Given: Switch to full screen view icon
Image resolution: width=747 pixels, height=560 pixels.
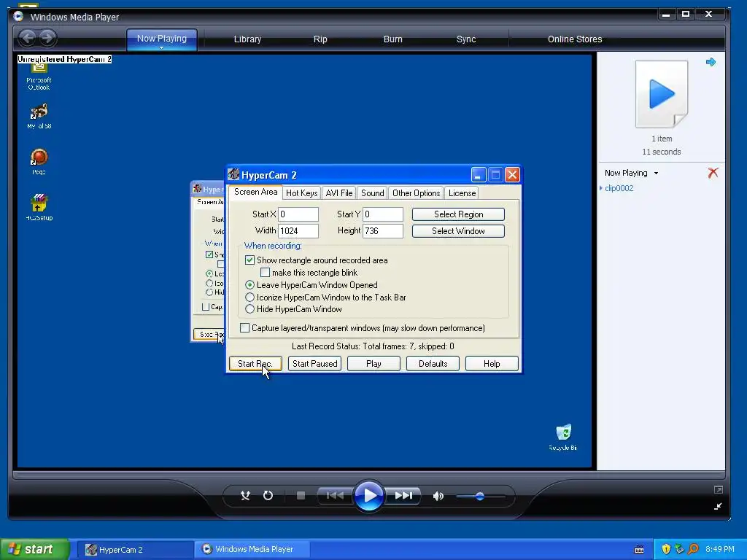Looking at the screenshot, I should pyautogui.click(x=719, y=489).
